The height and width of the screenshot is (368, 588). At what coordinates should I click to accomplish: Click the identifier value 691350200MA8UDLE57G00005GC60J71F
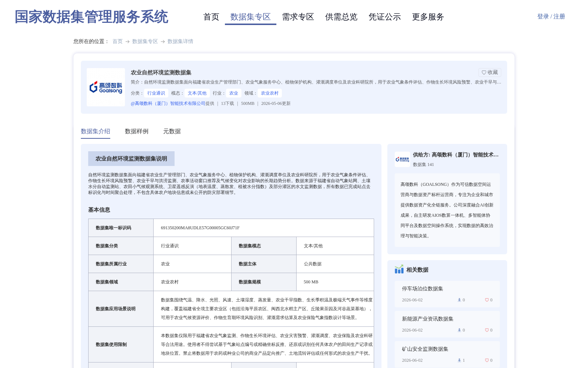[200, 228]
